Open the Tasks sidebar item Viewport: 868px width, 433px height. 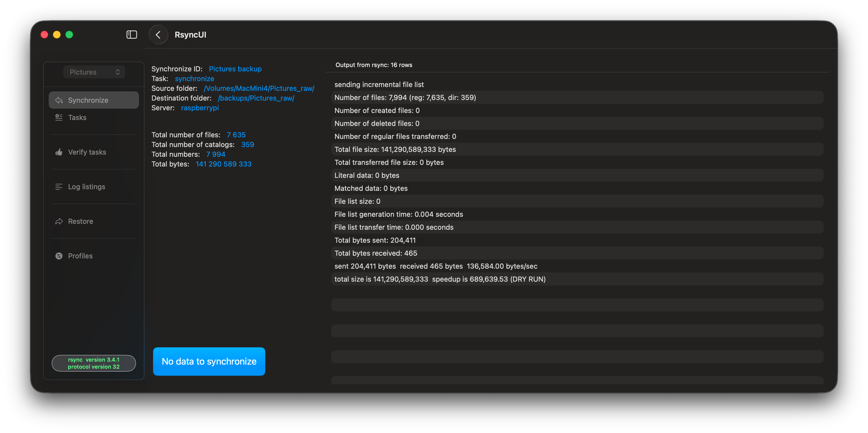pyautogui.click(x=77, y=118)
